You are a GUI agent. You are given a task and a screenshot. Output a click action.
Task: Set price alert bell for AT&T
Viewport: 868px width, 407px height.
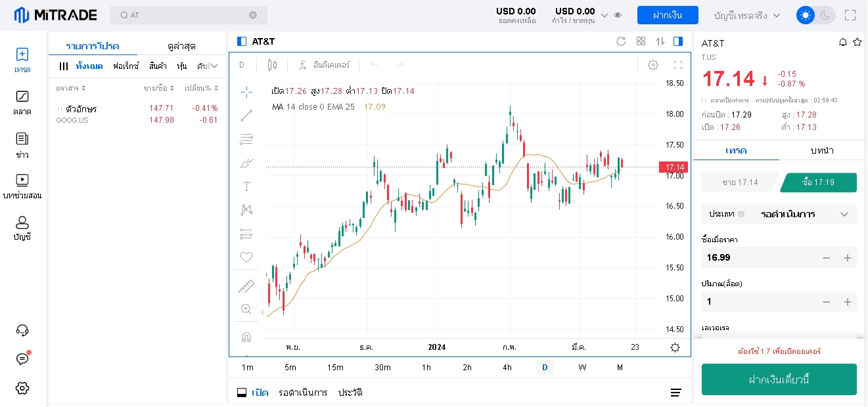[x=843, y=43]
